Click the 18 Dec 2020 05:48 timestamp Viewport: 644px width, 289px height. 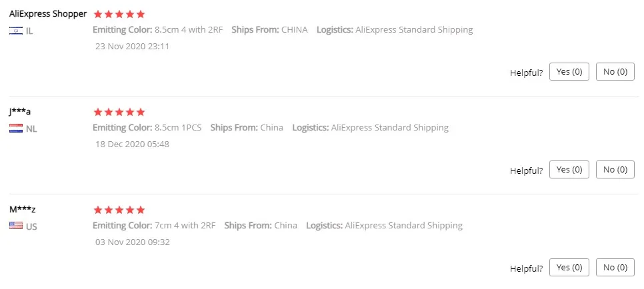point(132,144)
